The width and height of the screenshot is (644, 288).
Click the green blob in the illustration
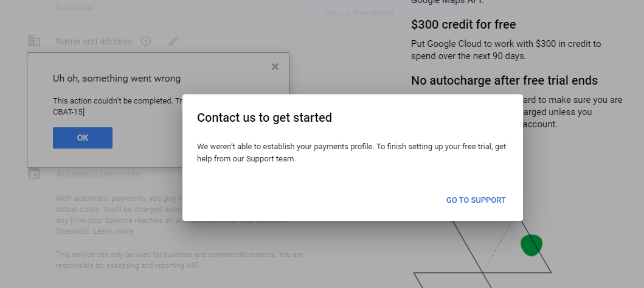(x=531, y=245)
